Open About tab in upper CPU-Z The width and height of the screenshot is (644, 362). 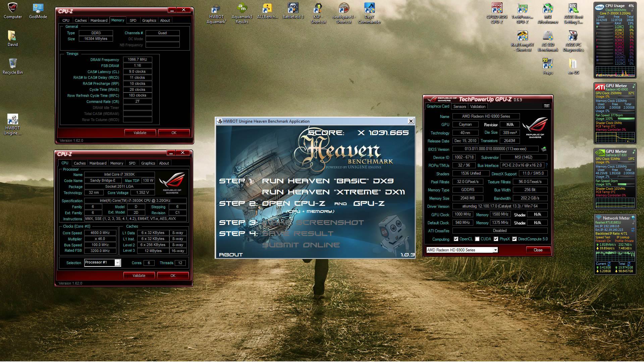click(165, 20)
